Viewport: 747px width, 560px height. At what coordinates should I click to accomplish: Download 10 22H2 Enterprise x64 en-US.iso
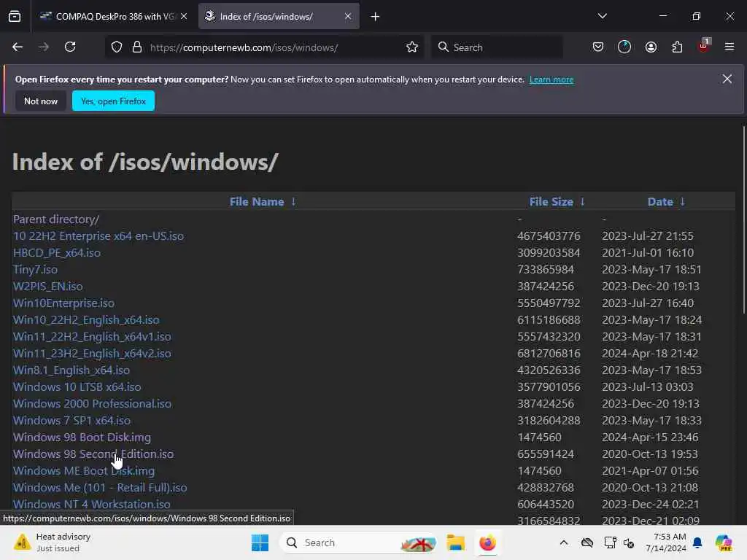98,236
